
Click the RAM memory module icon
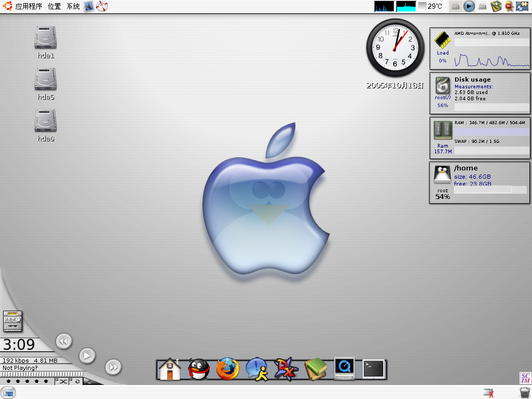(x=443, y=130)
